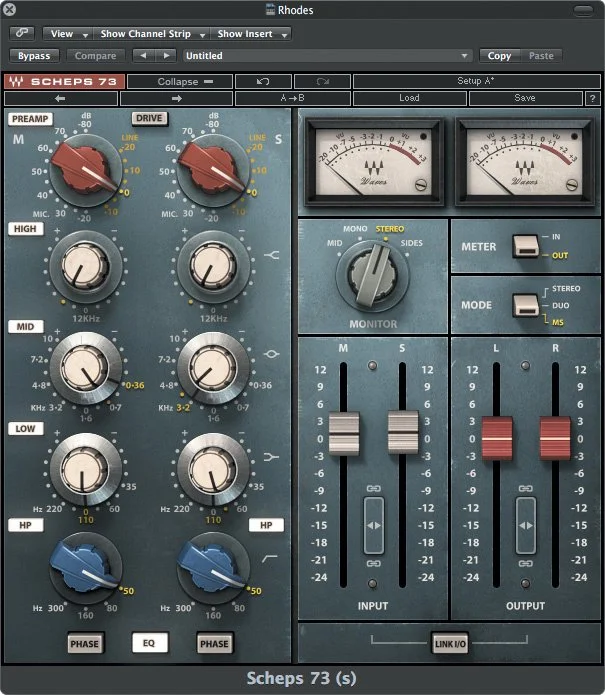This screenshot has width=605, height=695.
Task: Toggle the left channel HP button
Action: [x=25, y=525]
